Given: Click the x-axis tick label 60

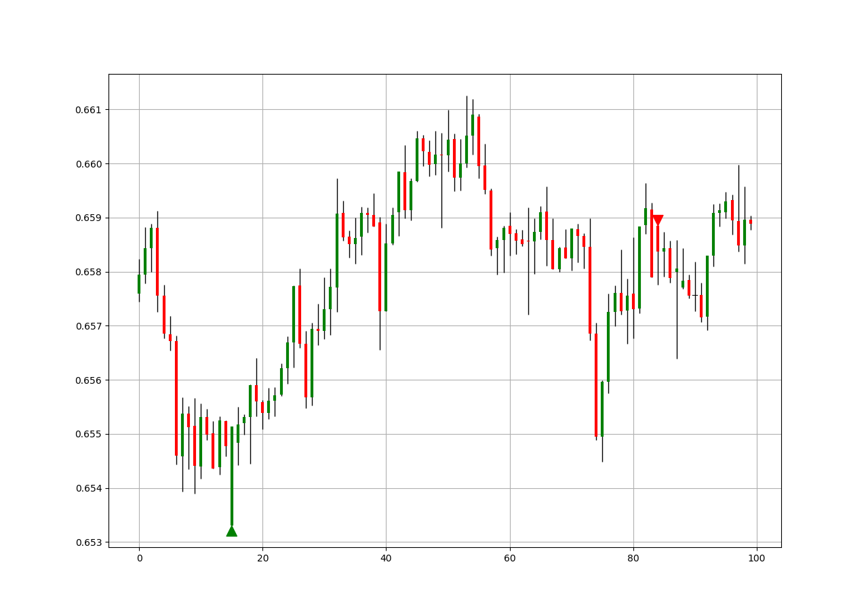Looking at the screenshot, I should click(509, 558).
